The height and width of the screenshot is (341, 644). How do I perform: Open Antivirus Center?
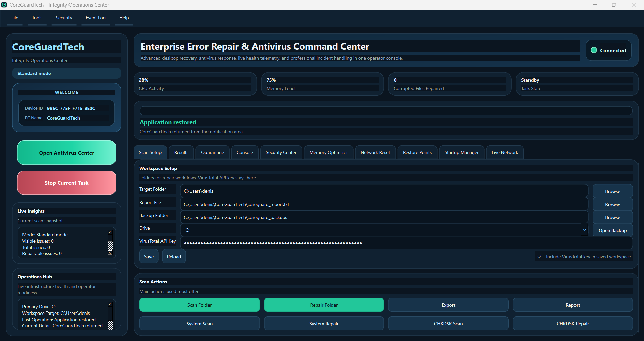pyautogui.click(x=66, y=153)
